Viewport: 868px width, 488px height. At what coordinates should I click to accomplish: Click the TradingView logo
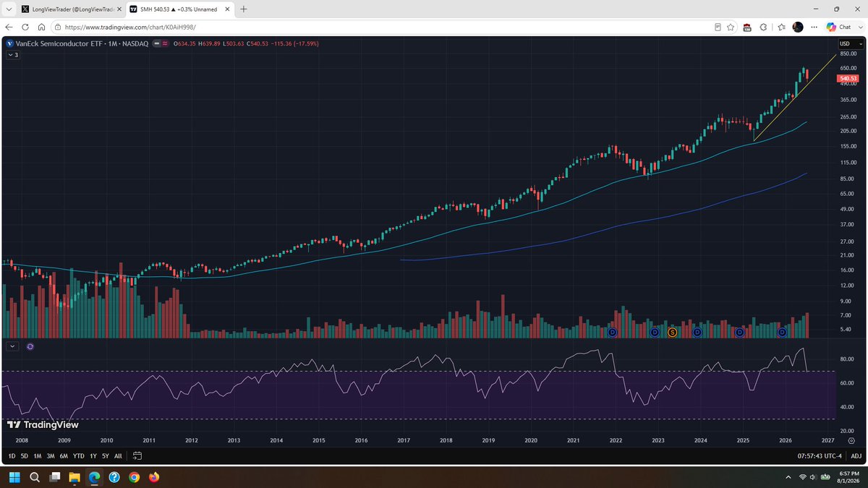tap(43, 425)
